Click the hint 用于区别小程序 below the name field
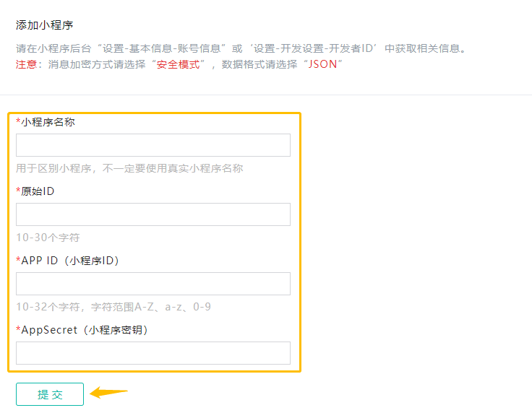This screenshot has width=532, height=413. [x=129, y=168]
